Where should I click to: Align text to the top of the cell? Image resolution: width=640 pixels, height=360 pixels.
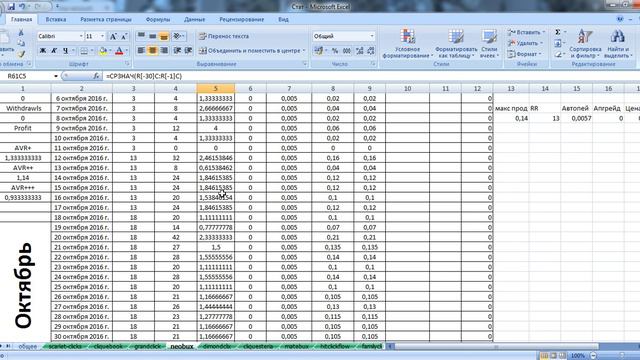(x=141, y=36)
